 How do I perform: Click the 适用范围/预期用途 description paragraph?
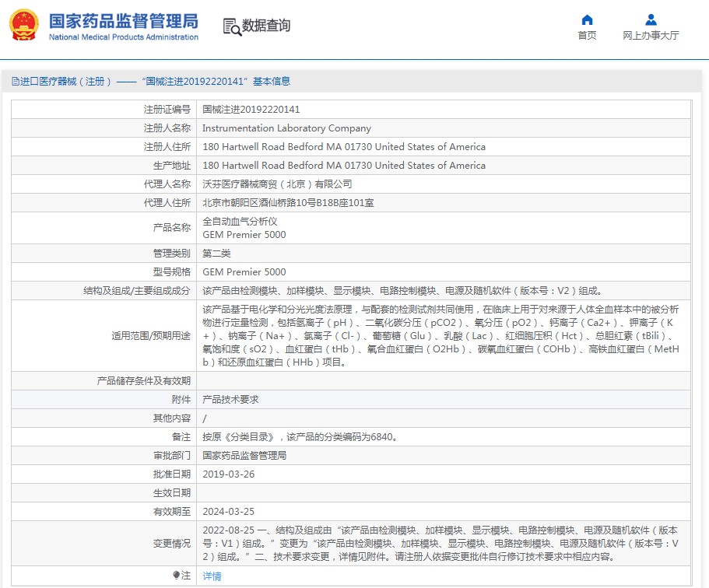click(x=440, y=336)
